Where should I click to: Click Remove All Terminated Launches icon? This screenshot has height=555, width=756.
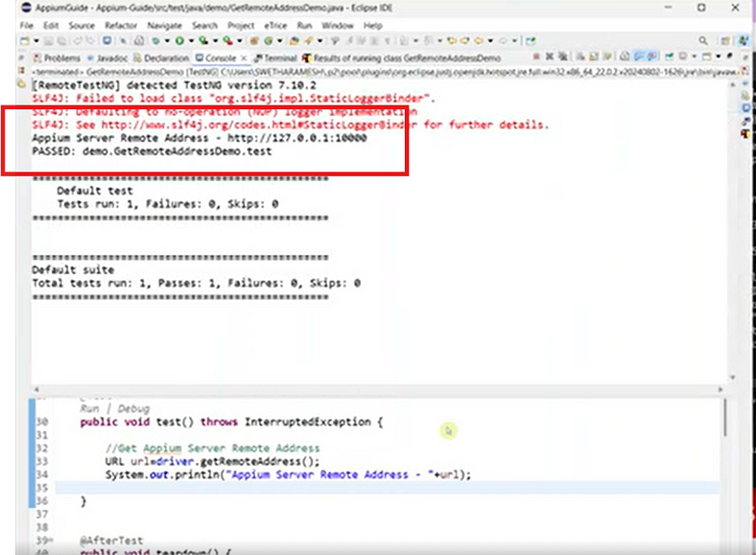point(562,57)
